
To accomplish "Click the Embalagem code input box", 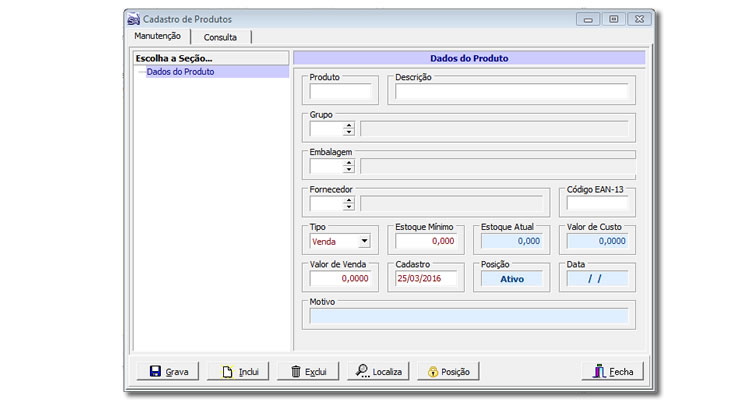I will click(x=327, y=166).
